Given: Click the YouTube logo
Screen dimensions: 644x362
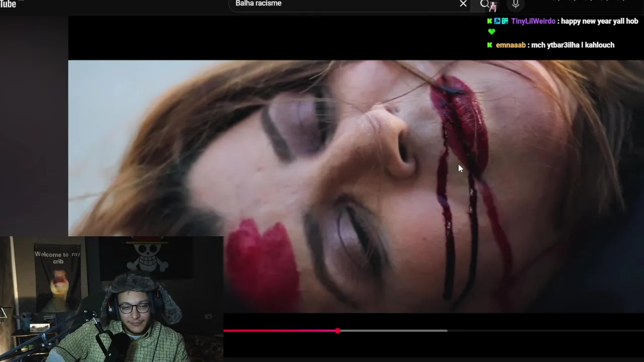Looking at the screenshot, I should point(9,4).
